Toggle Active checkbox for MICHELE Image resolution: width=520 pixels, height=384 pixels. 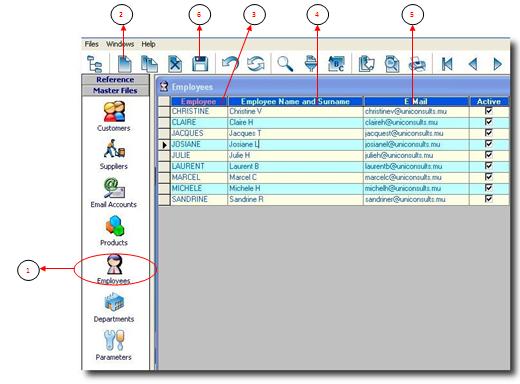click(489, 188)
